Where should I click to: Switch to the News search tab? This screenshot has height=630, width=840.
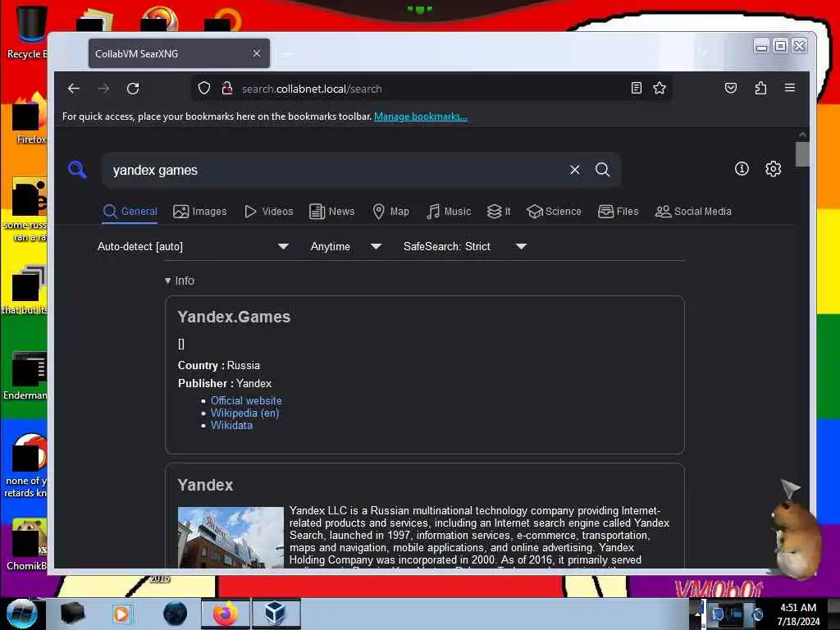click(332, 211)
